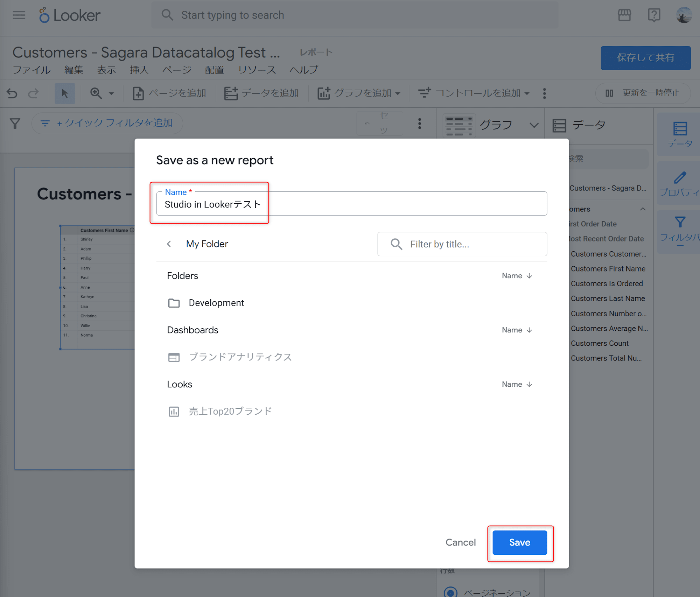Open the filter bar three-dot menu
The image size is (700, 597).
tap(419, 123)
